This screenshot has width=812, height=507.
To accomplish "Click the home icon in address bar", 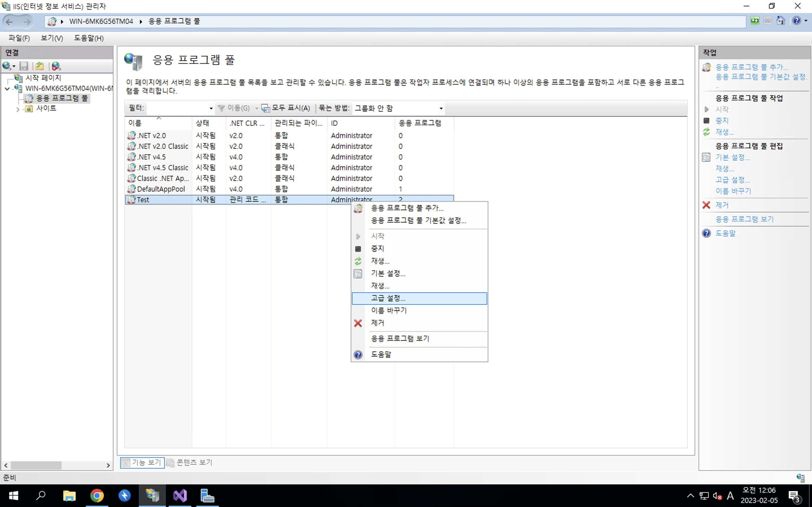I will point(781,21).
